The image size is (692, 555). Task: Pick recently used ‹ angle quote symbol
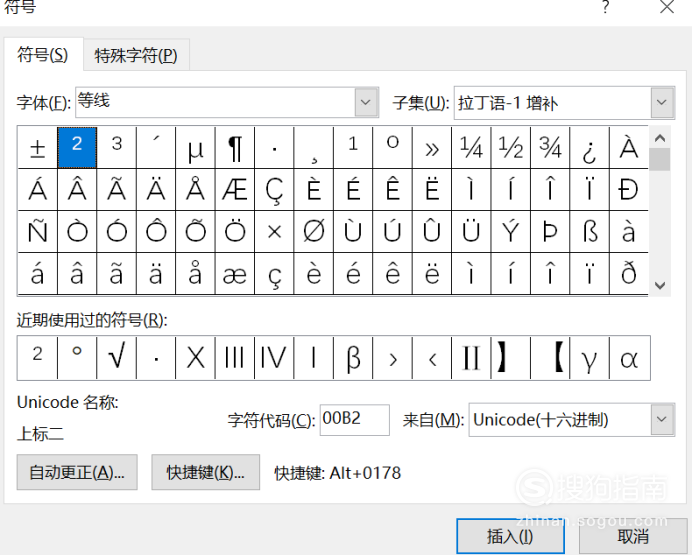tap(432, 358)
